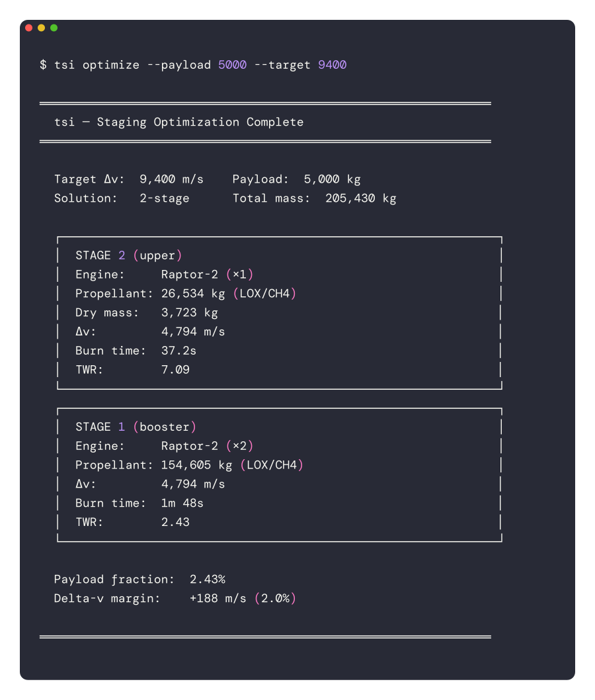595x700 pixels.
Task: Click the payload value 5000 in command
Action: [x=232, y=65]
